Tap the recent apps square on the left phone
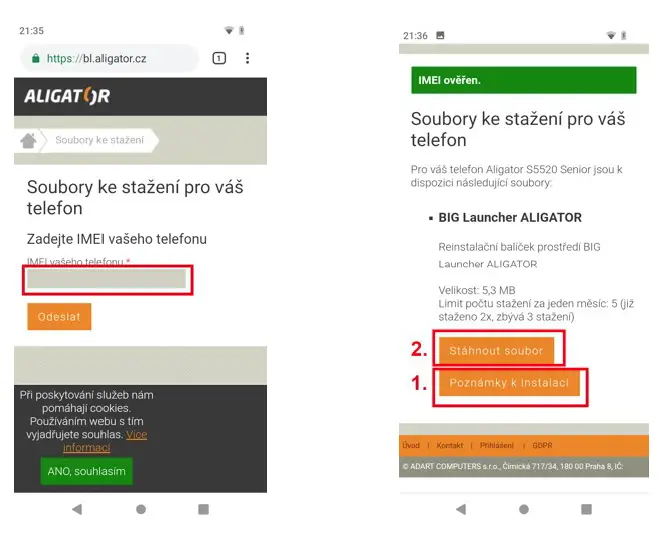 pos(203,509)
